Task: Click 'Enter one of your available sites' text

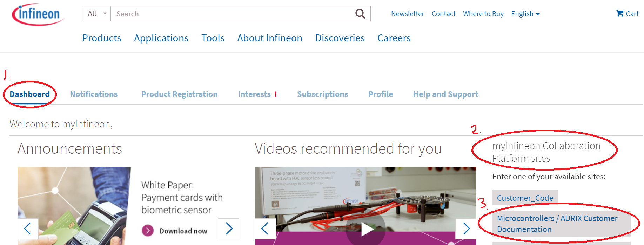Action: pos(549,177)
